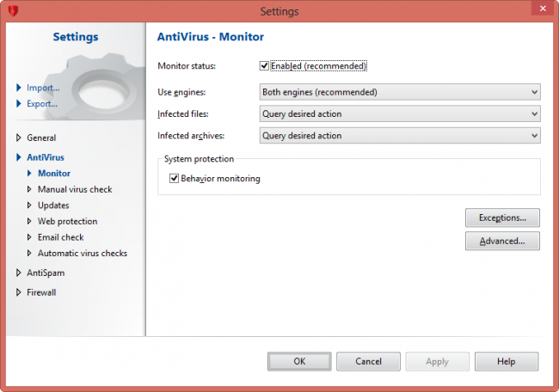559x392 pixels.
Task: Disable the Monitor status Enabled checkbox
Action: pos(265,65)
